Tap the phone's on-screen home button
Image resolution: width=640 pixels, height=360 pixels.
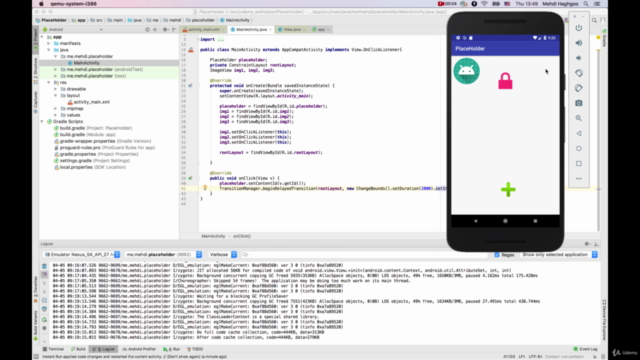(505, 221)
